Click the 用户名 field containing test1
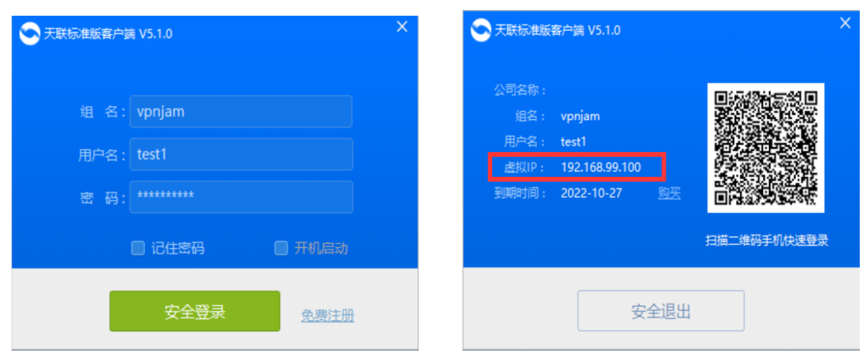Viewport: 868px width, 358px height. pyautogui.click(x=241, y=154)
